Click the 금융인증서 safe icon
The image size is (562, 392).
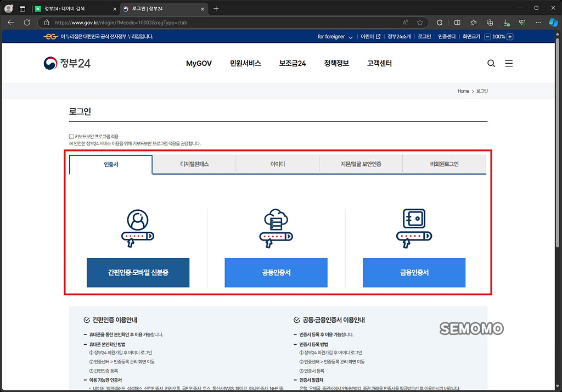click(x=414, y=228)
